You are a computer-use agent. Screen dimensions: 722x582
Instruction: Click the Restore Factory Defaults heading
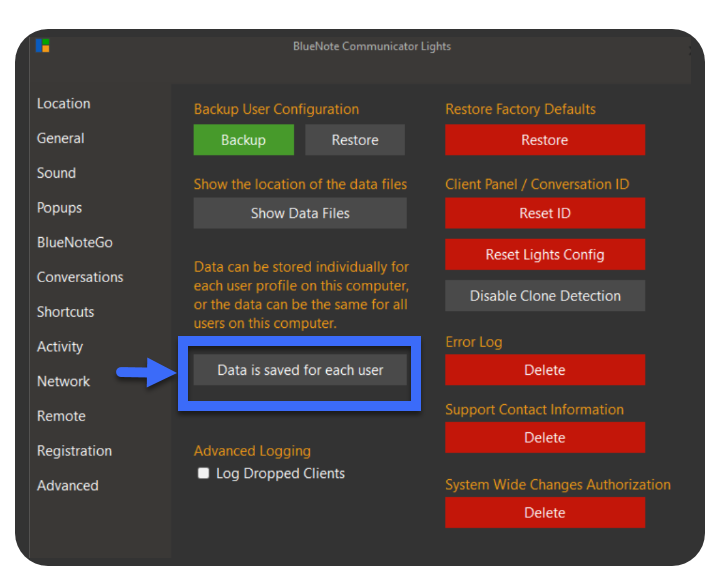point(520,109)
